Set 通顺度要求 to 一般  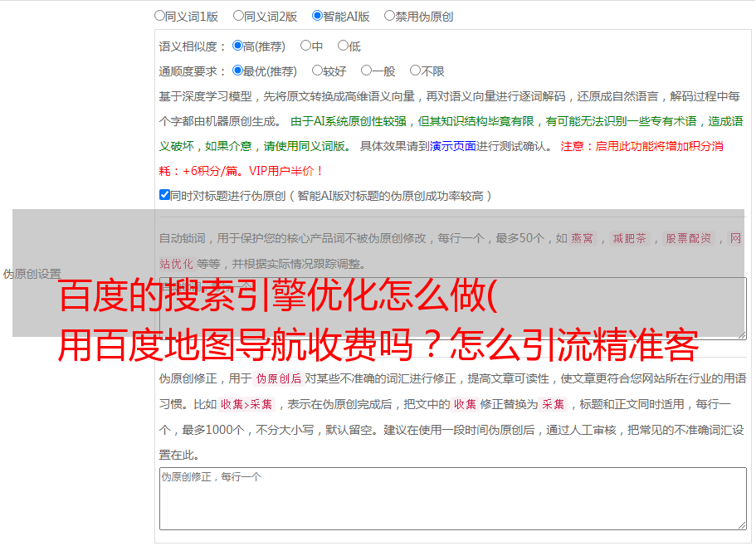click(x=366, y=71)
